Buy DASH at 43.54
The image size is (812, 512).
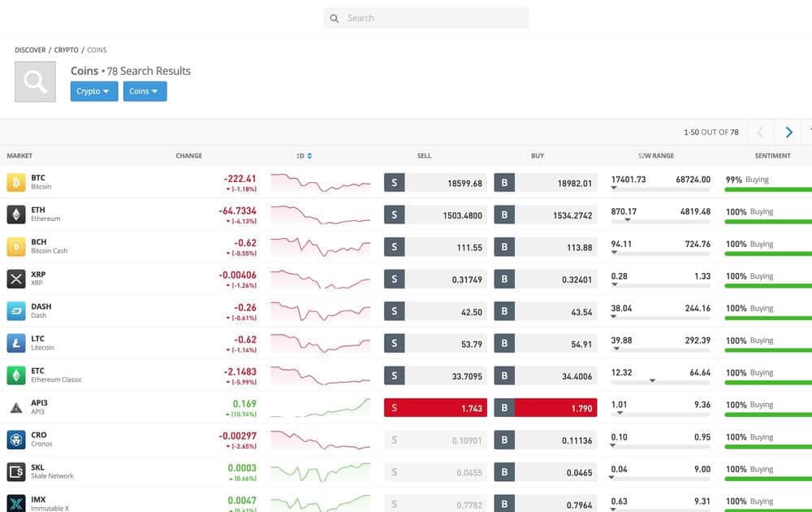(546, 311)
